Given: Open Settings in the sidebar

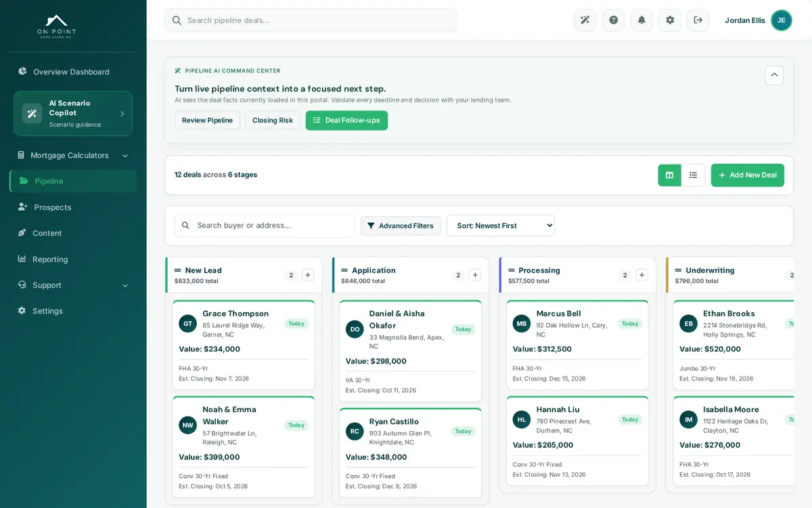Looking at the screenshot, I should pyautogui.click(x=73, y=311).
